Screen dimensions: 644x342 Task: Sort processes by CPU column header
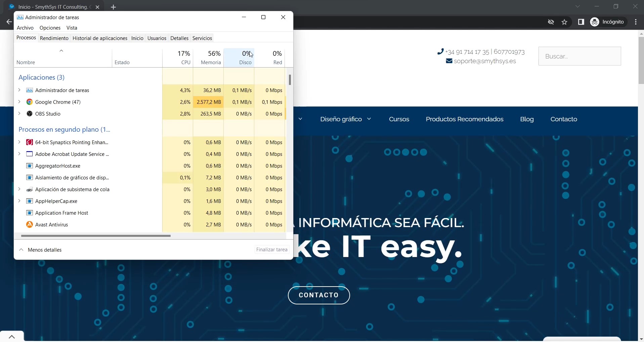(178, 58)
